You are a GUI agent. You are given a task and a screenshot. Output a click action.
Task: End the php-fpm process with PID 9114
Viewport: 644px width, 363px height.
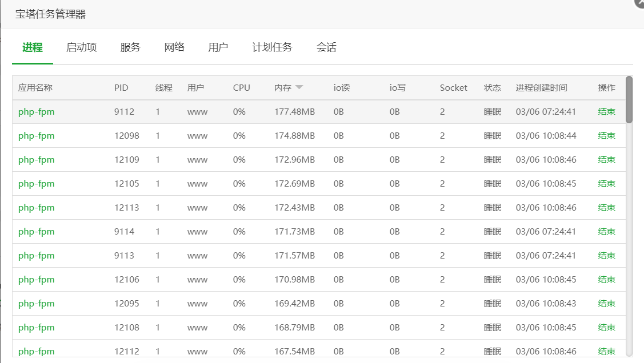[x=606, y=232]
